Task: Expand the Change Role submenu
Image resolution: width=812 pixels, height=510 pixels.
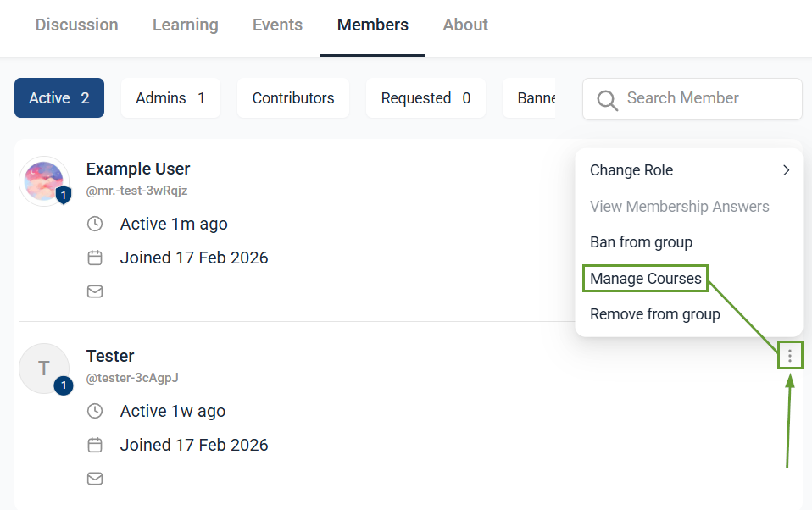Action: point(689,170)
